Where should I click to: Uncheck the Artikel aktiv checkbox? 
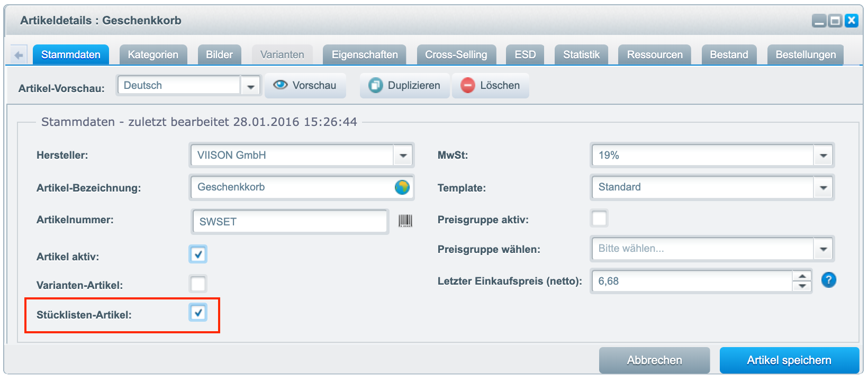(x=198, y=254)
